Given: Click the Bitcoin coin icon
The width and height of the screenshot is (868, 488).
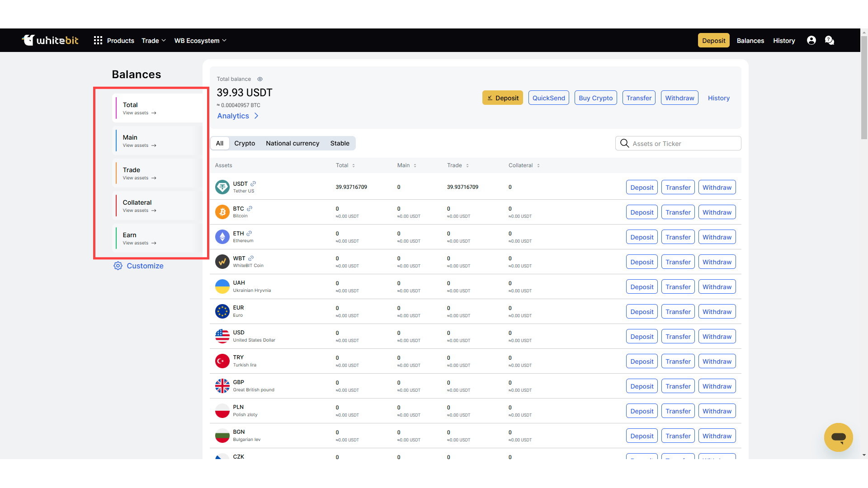Looking at the screenshot, I should pyautogui.click(x=222, y=212).
